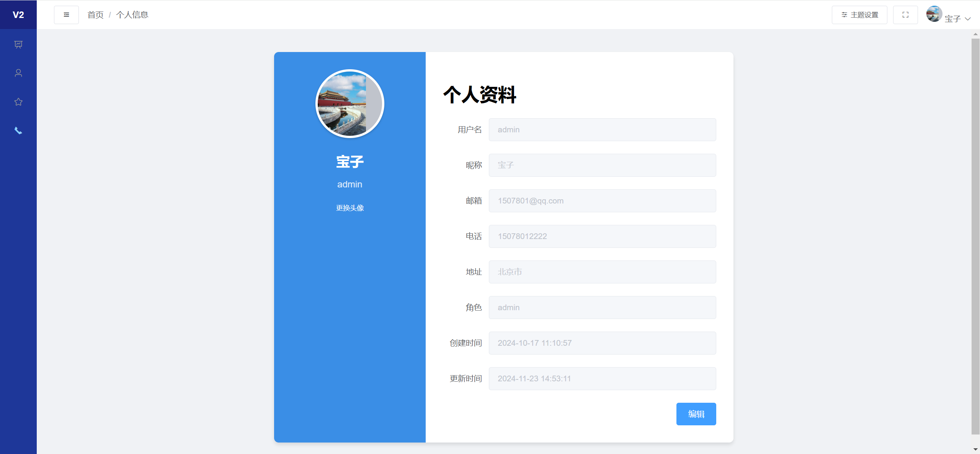Screen dimensions: 980x454
Task: Click the 更新时间 field 2024-11-23 14:53:11
Action: click(602, 379)
